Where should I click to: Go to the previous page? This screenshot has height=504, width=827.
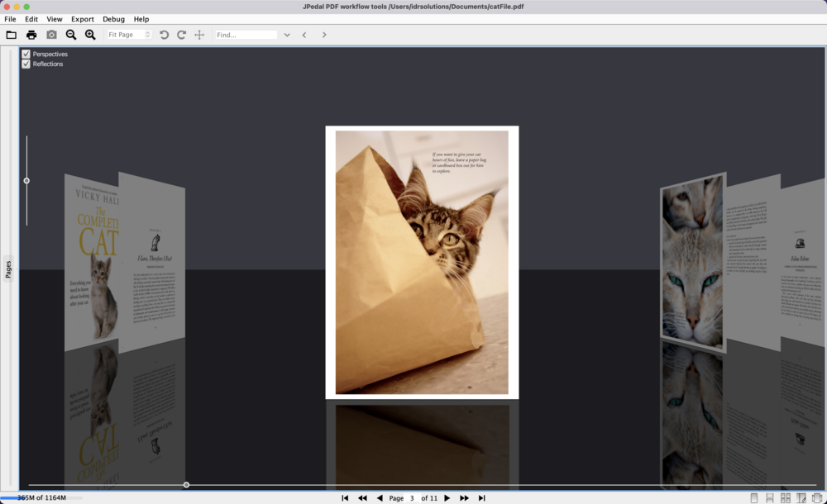point(380,497)
